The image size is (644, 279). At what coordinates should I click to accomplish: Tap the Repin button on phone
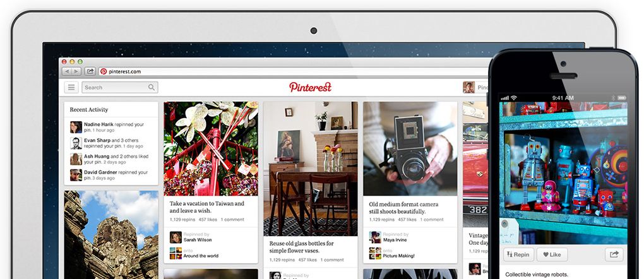(x=518, y=254)
